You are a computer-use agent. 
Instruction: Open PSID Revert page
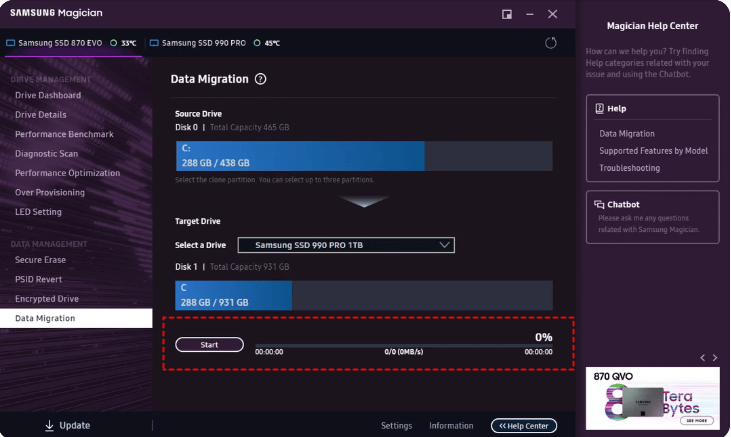click(39, 279)
